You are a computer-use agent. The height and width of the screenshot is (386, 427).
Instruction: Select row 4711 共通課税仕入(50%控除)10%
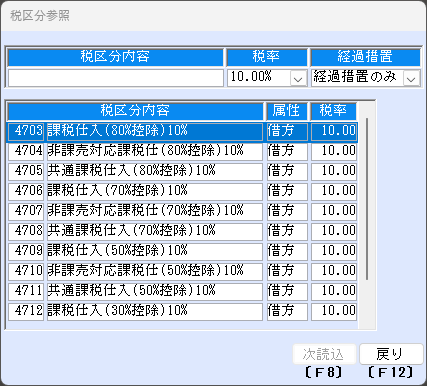pos(182,291)
